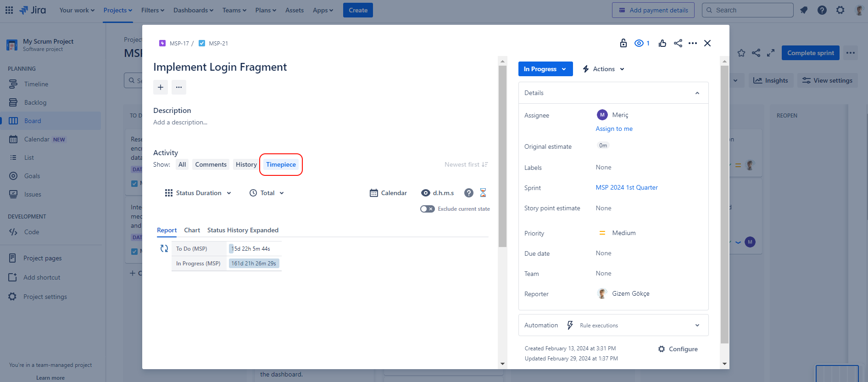The width and height of the screenshot is (868, 382).
Task: Toggle the Exclude current state switch
Action: coord(427,209)
